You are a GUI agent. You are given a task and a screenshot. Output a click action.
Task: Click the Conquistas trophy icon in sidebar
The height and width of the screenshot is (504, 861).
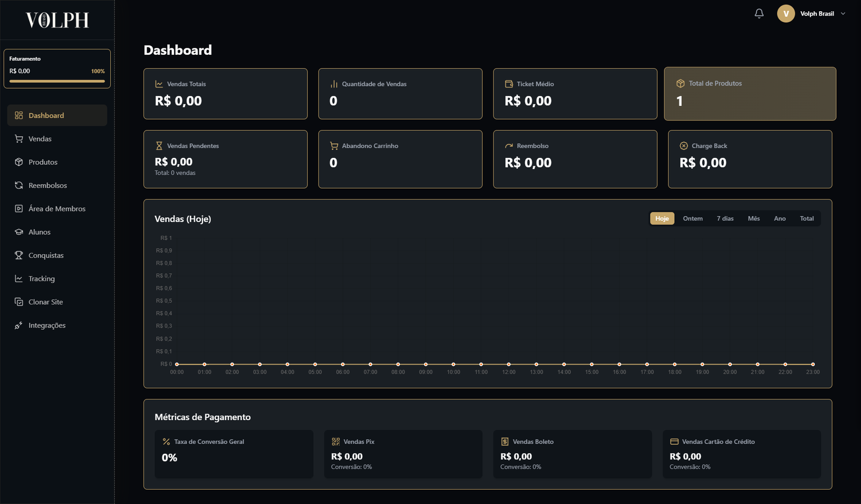click(x=19, y=255)
